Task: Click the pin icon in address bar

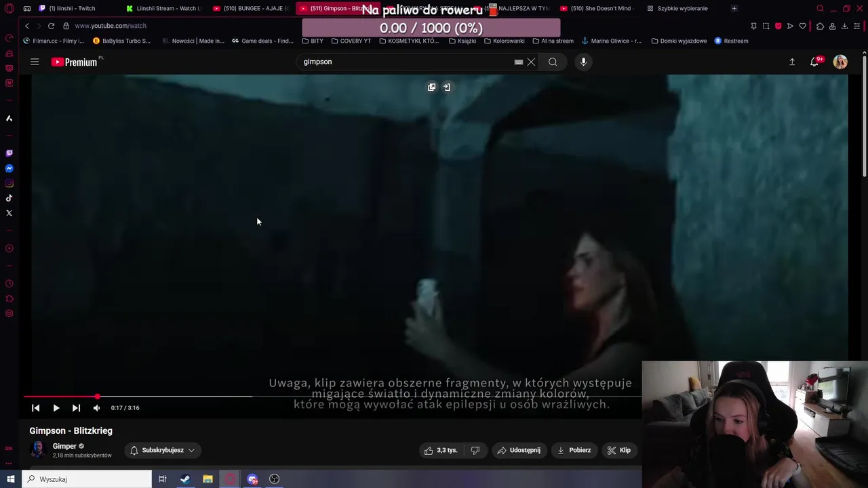Action: [x=753, y=26]
